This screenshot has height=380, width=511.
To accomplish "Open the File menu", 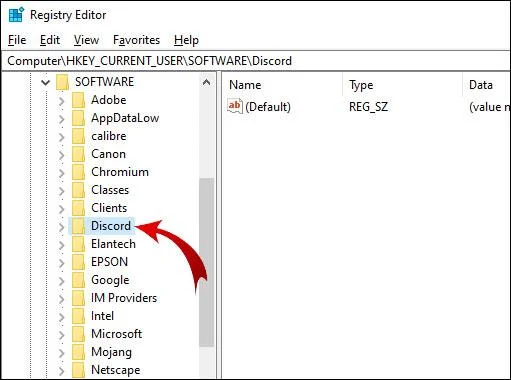I will pos(17,40).
